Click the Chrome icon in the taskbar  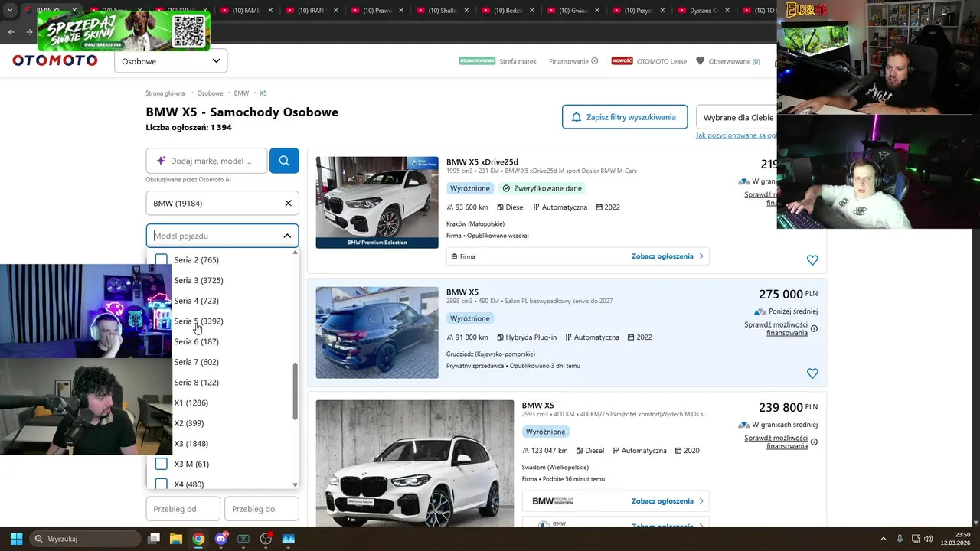pyautogui.click(x=198, y=539)
